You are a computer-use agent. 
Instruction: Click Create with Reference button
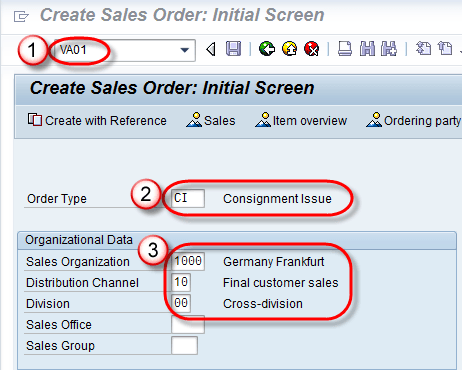tap(97, 120)
